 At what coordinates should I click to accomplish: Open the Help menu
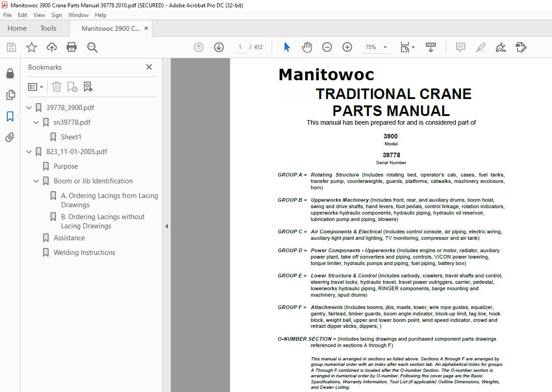[100, 15]
